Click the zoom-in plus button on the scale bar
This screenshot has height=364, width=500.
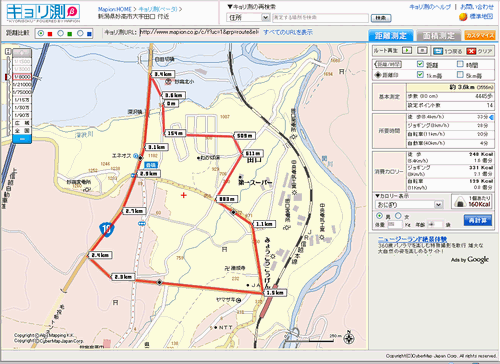22,53
